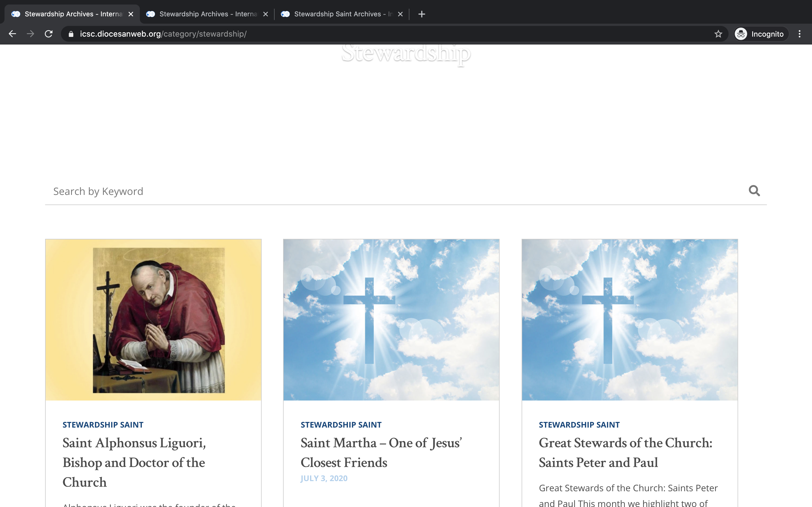Screen dimensions: 812x507
Task: Click Stewardship Saint category above Saint Martha
Action: [341, 424]
